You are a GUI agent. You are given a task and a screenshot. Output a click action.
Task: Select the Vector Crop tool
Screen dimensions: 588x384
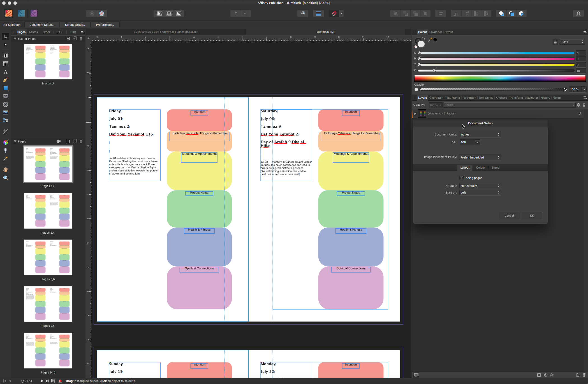(x=6, y=132)
